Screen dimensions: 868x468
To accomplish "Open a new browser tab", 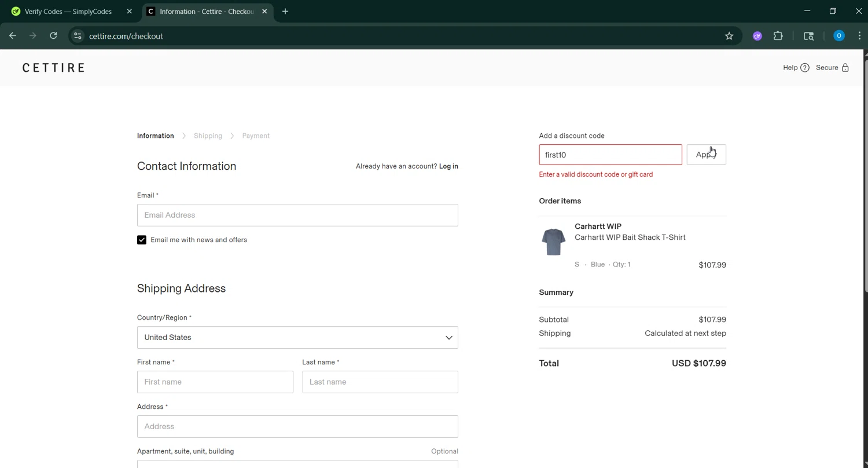I will click(x=285, y=11).
